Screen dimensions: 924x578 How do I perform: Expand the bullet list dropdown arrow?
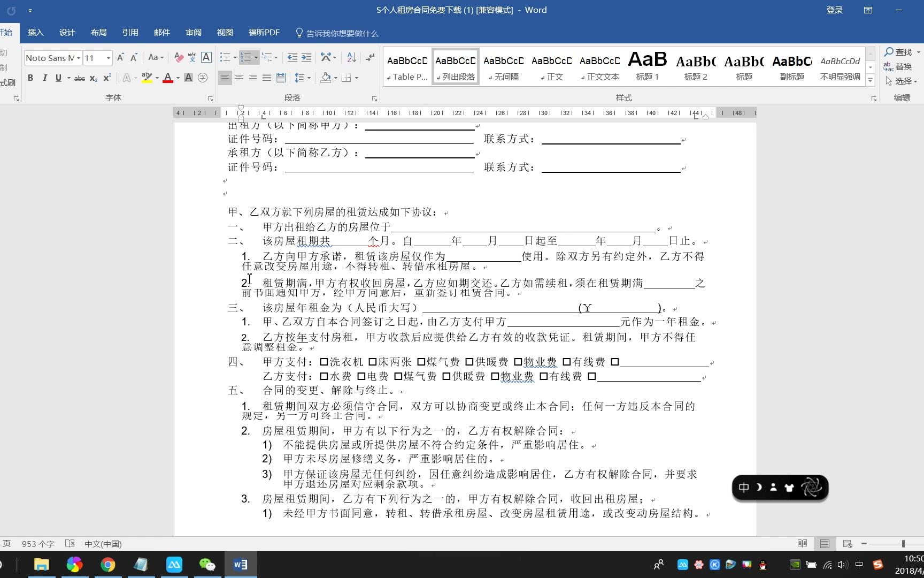click(235, 58)
